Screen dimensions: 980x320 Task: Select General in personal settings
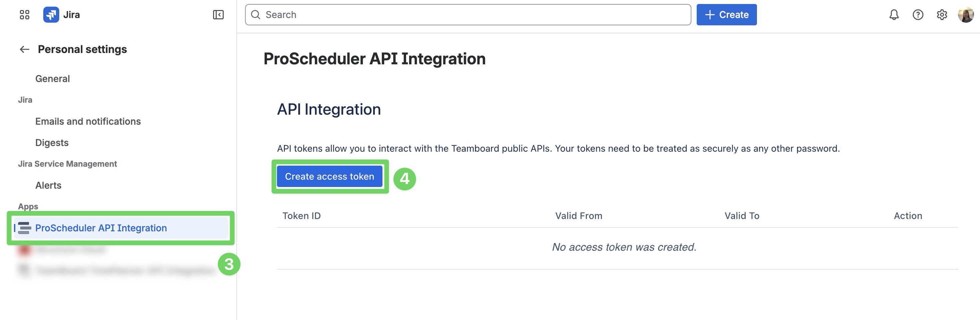pyautogui.click(x=53, y=79)
